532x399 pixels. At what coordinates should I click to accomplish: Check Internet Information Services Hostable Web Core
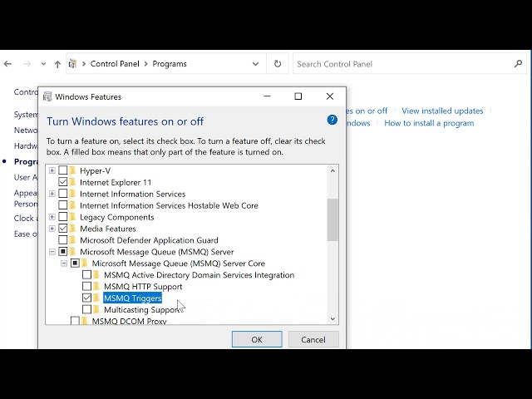(x=63, y=205)
